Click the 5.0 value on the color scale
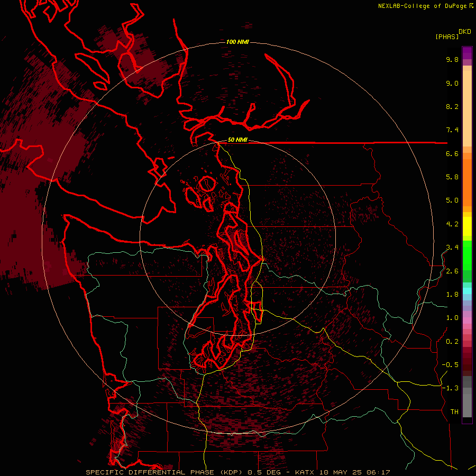 tap(452, 200)
